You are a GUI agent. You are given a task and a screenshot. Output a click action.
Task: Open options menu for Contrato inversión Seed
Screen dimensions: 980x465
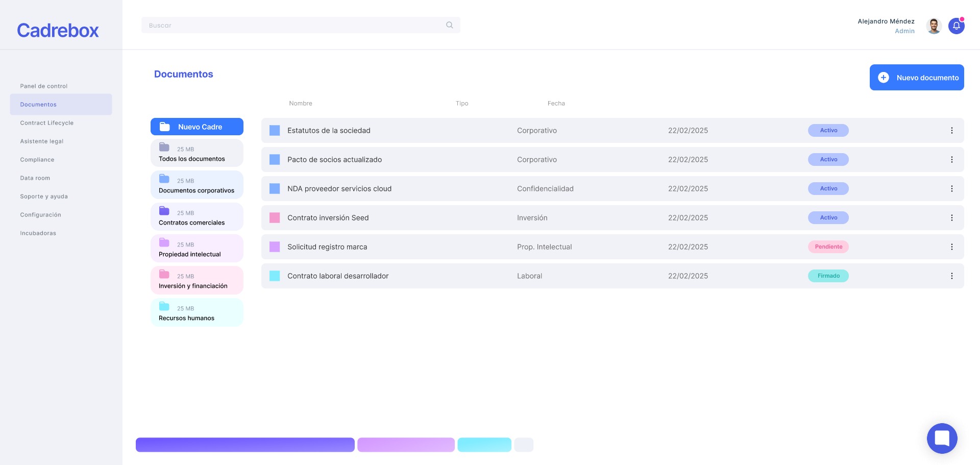(x=951, y=218)
